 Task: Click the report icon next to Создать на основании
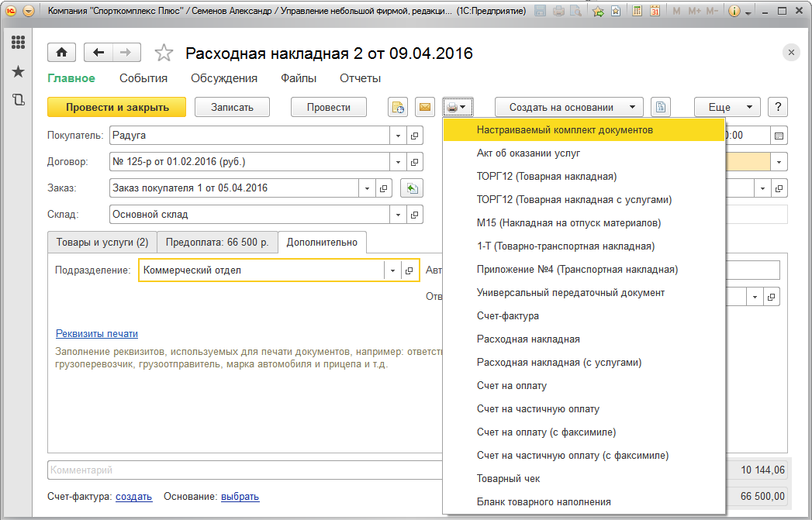click(660, 108)
